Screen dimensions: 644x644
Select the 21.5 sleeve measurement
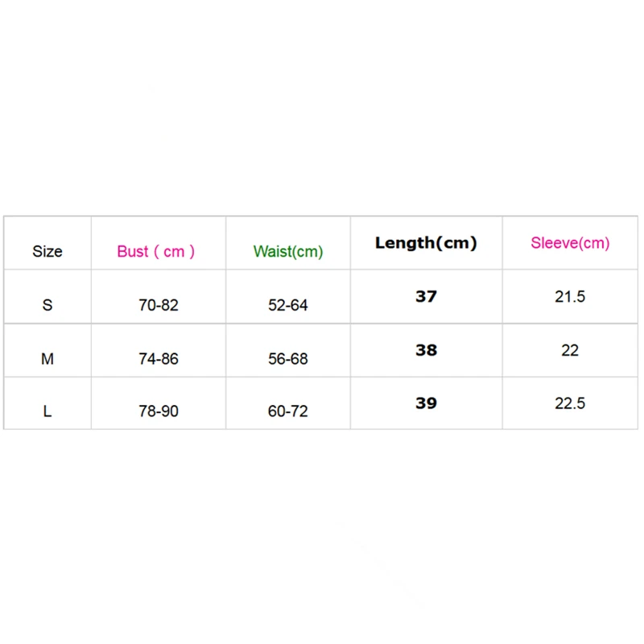pyautogui.click(x=570, y=297)
